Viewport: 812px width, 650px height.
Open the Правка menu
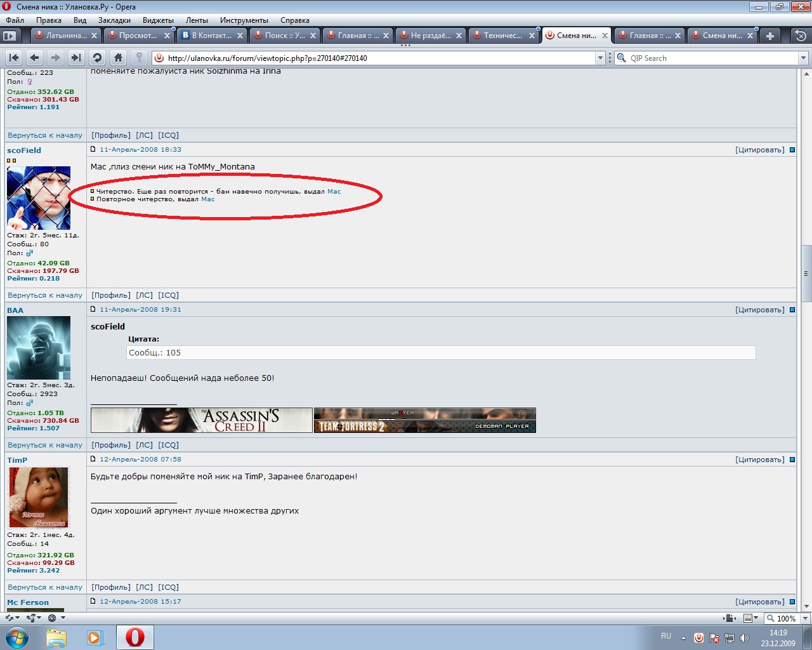[49, 20]
